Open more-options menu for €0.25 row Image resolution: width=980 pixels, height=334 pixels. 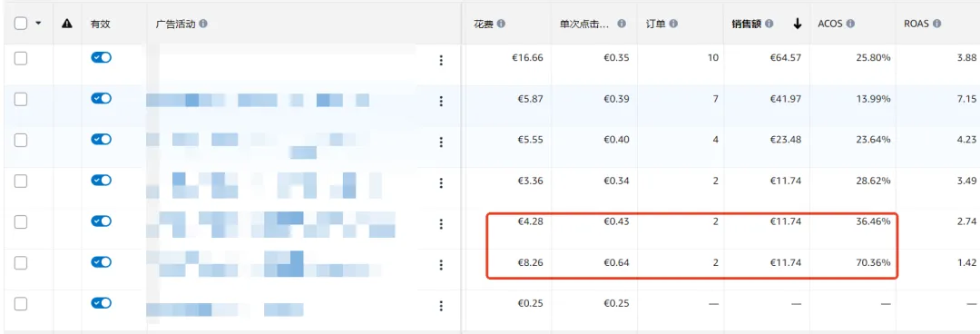(x=441, y=306)
